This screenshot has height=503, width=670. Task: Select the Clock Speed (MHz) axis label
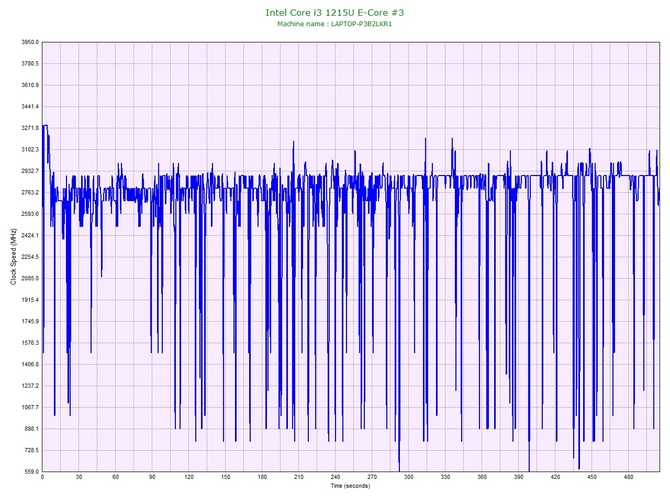(13, 257)
